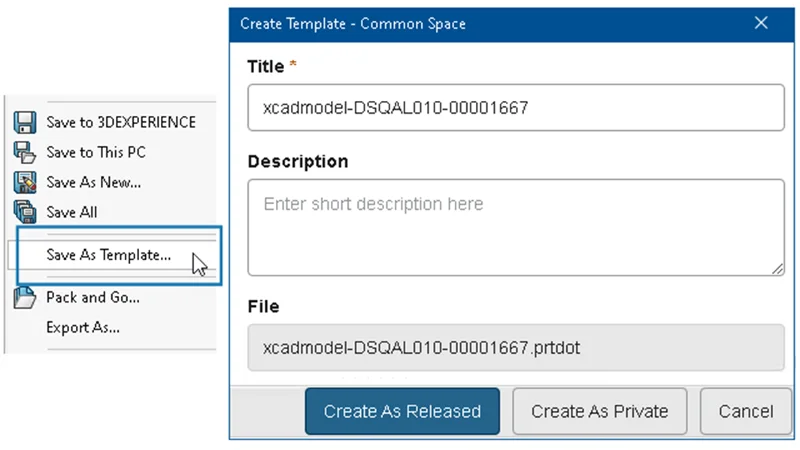Focus the Description text area
The image size is (800, 450).
(x=515, y=227)
